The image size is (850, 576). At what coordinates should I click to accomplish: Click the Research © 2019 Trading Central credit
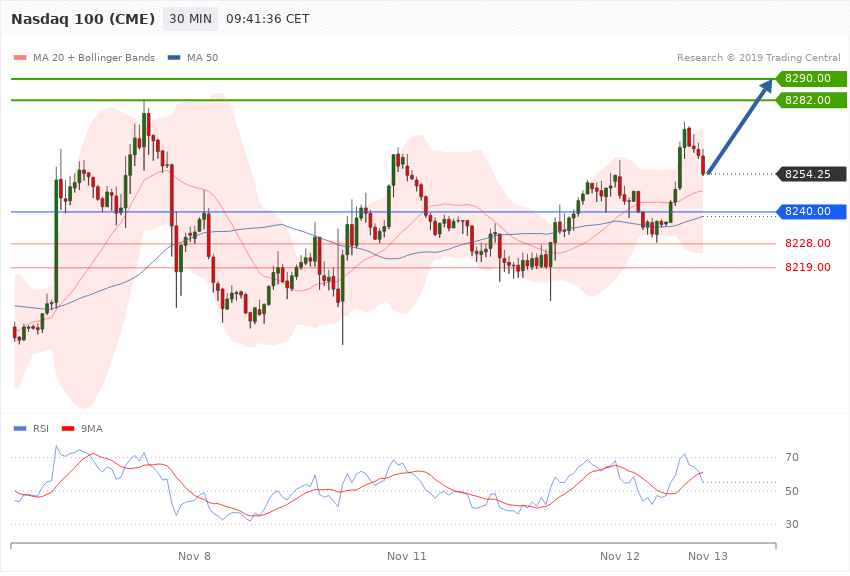758,57
